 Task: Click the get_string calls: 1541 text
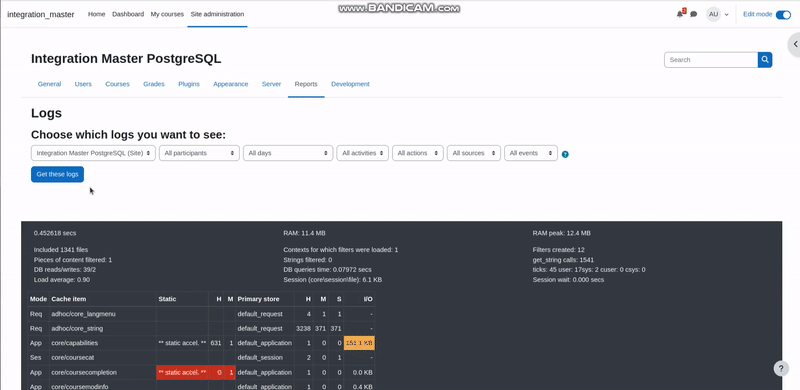tap(563, 260)
